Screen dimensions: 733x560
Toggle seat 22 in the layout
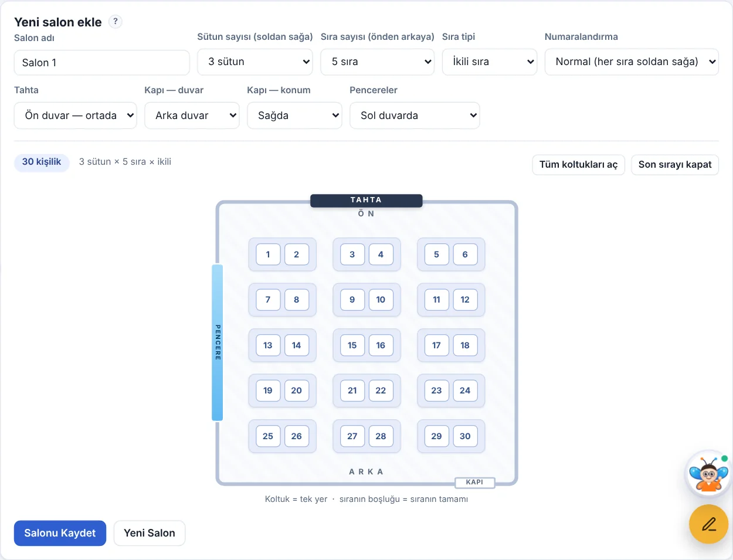381,391
